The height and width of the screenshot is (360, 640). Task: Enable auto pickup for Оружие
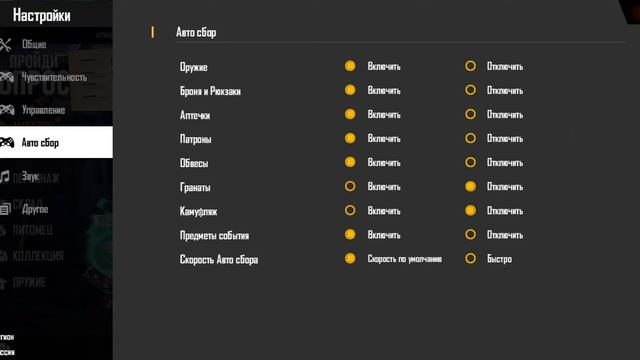click(350, 66)
